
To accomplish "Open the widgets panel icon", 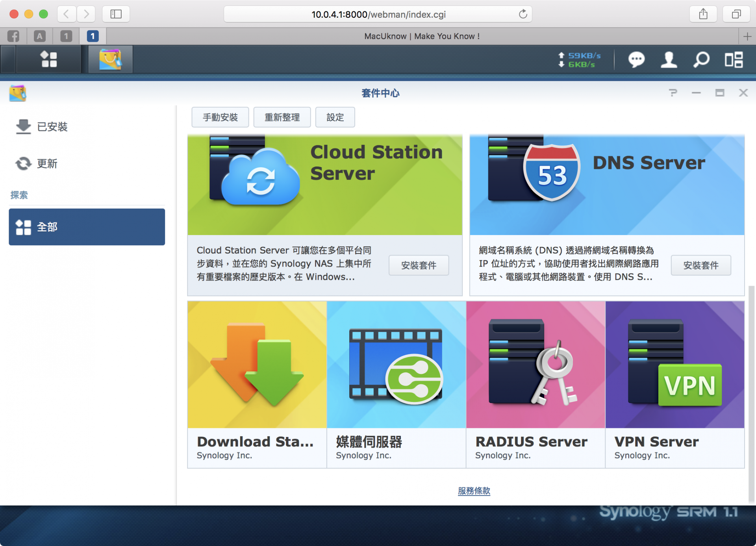I will click(x=734, y=60).
